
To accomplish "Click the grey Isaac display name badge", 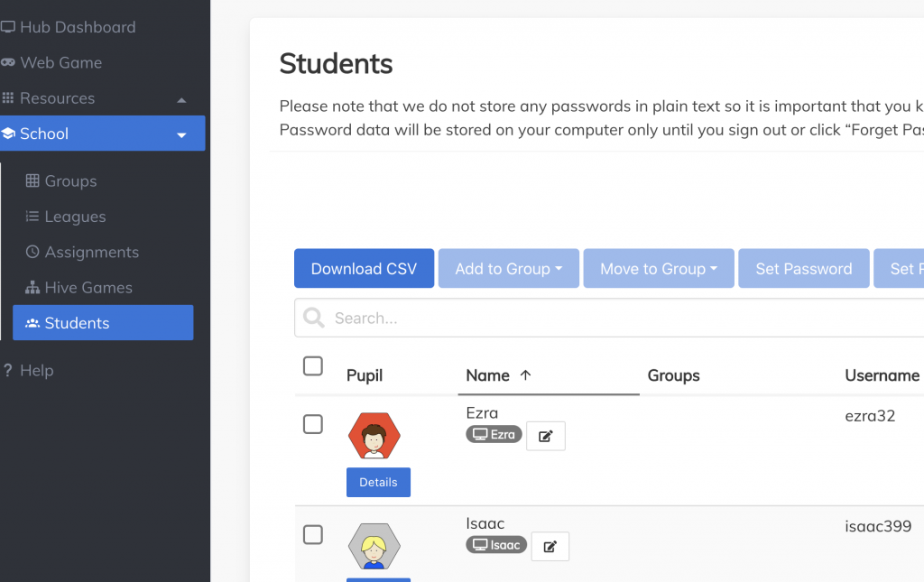I will pos(496,545).
